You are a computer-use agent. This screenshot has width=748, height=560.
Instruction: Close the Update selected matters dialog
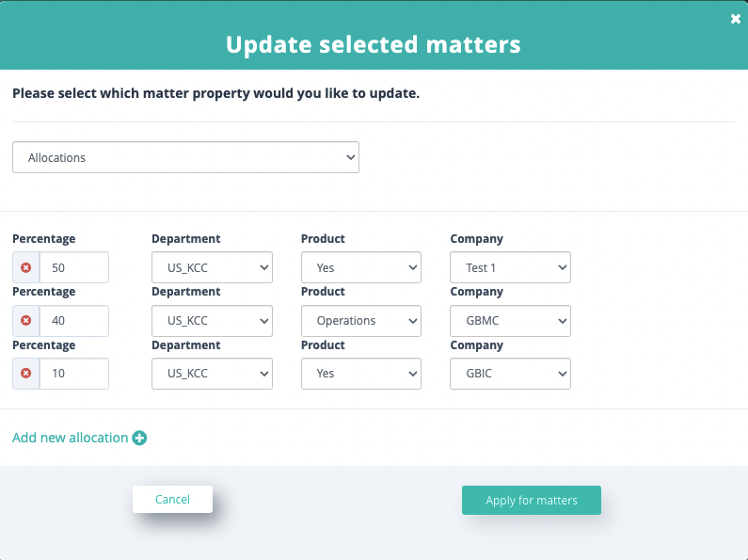click(736, 19)
